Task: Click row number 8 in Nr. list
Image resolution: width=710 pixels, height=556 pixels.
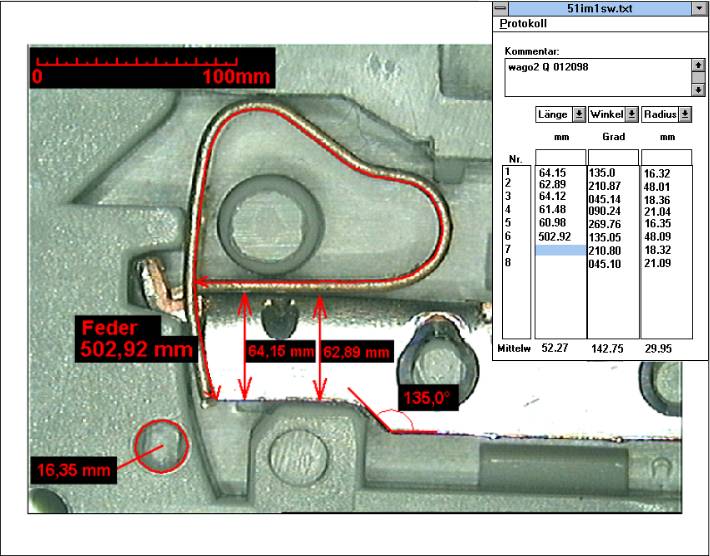Action: (x=508, y=263)
